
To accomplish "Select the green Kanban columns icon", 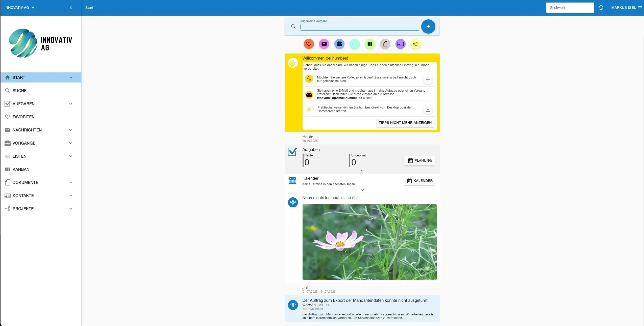I will (369, 44).
